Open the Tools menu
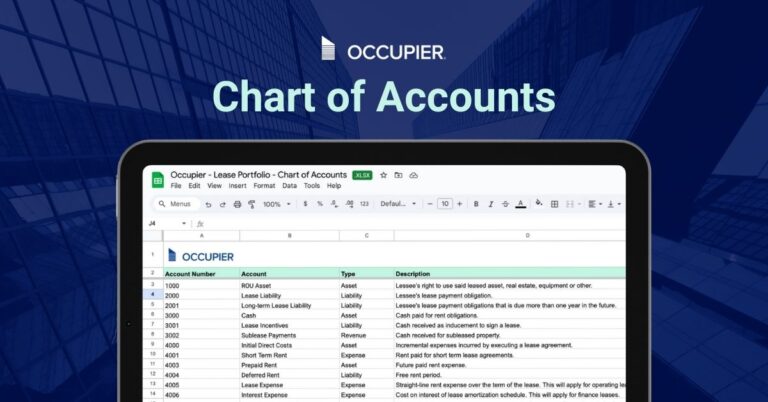 coord(312,186)
